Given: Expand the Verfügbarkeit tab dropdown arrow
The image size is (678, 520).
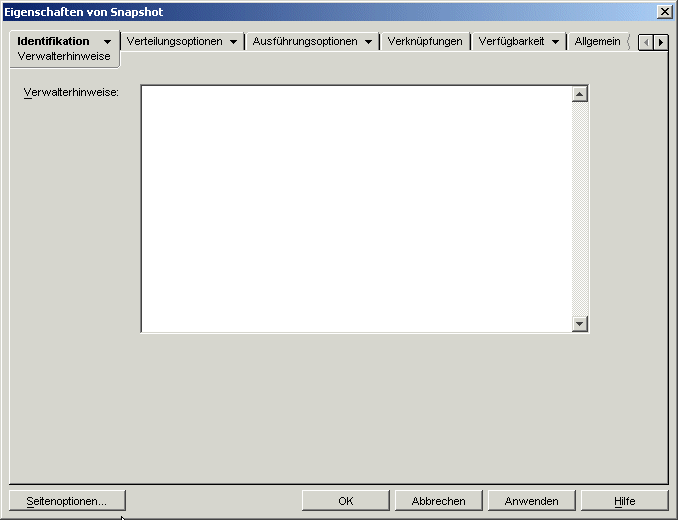Looking at the screenshot, I should pyautogui.click(x=556, y=42).
